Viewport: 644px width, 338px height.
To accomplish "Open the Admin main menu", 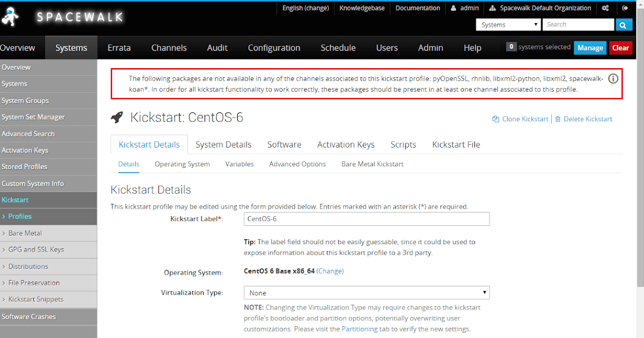I will coord(430,48).
